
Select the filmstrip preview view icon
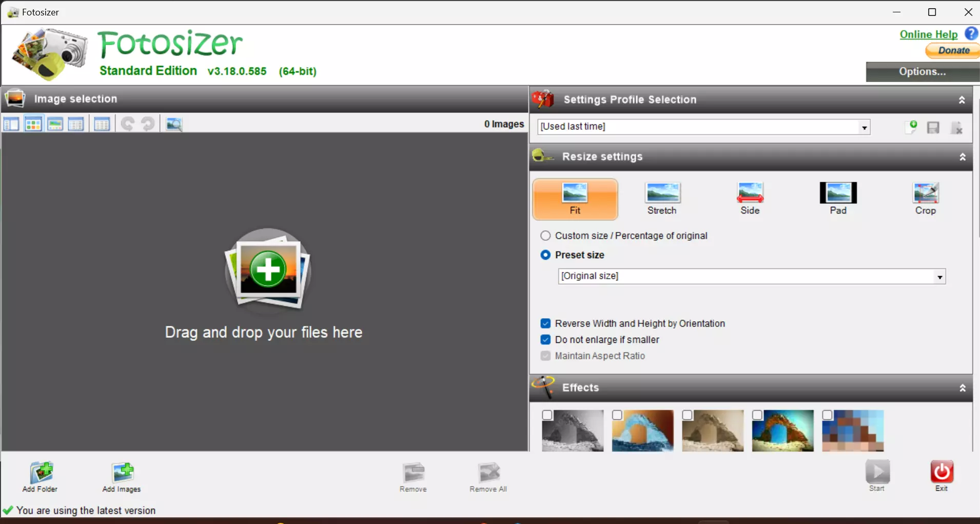click(55, 124)
